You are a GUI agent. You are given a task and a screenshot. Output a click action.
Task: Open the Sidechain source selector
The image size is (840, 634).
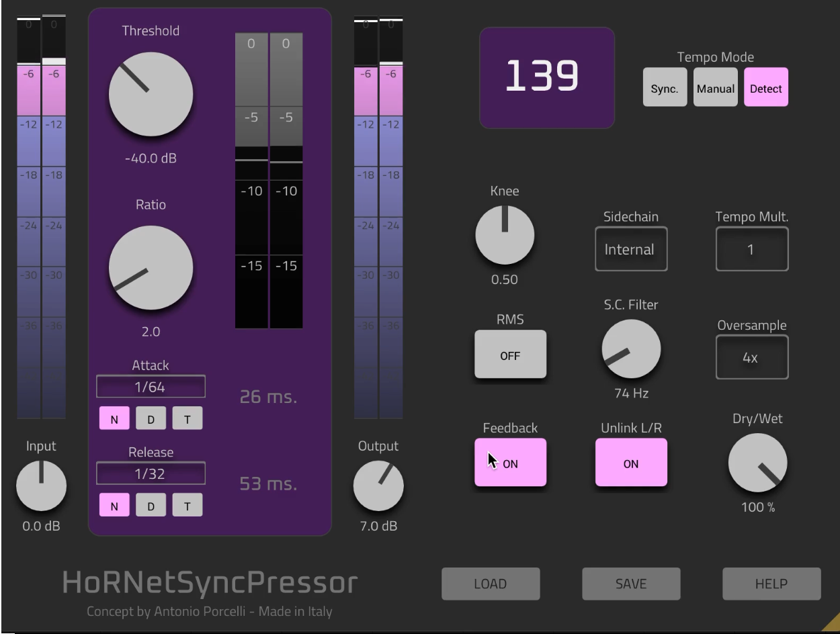click(x=630, y=249)
